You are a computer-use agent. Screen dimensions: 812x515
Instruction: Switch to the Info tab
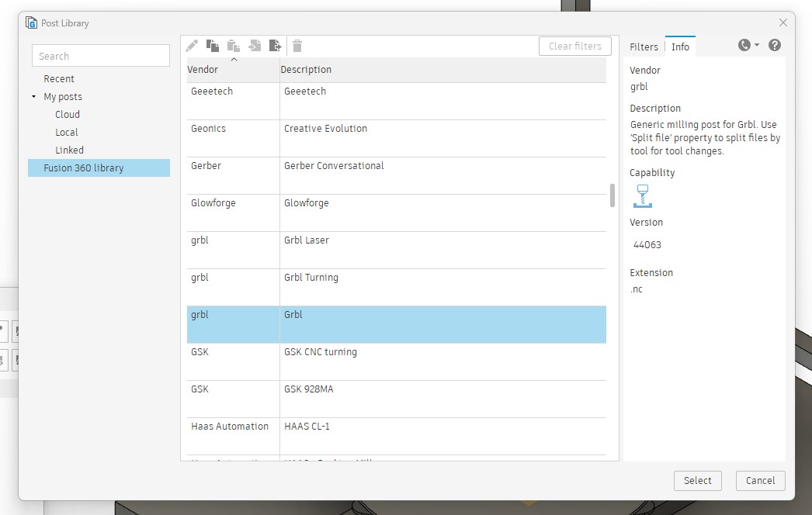[680, 47]
